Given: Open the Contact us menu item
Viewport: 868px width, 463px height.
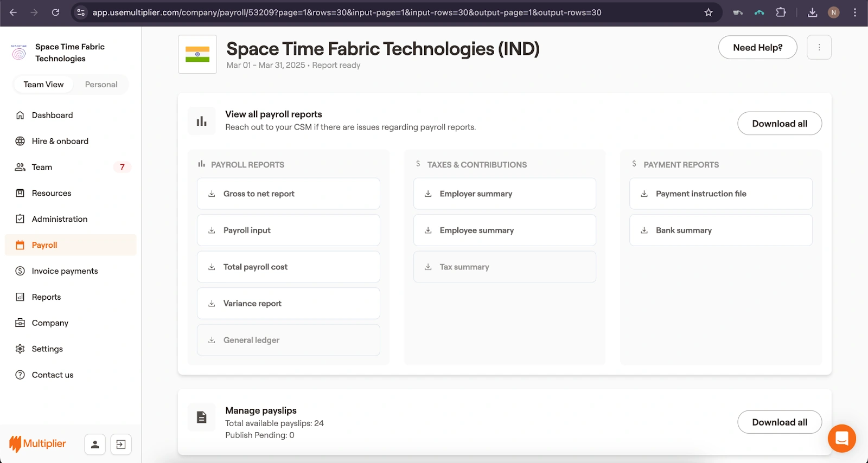Looking at the screenshot, I should [x=71, y=375].
